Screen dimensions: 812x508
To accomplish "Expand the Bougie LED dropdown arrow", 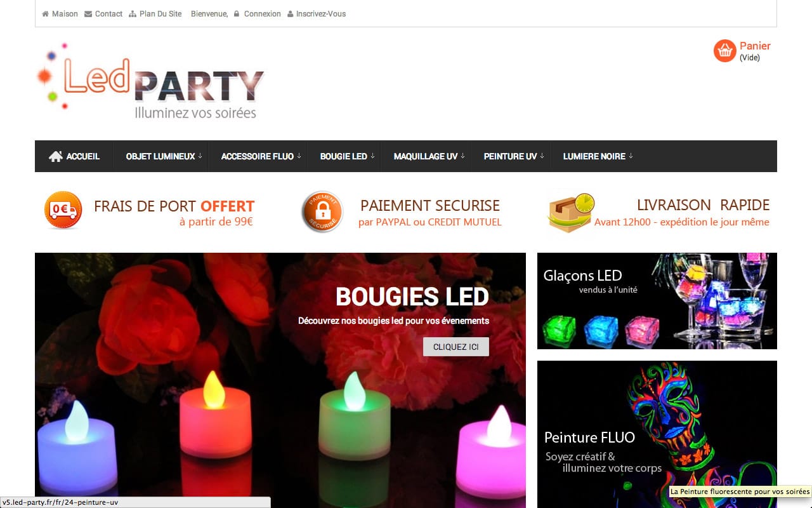I will pyautogui.click(x=372, y=156).
